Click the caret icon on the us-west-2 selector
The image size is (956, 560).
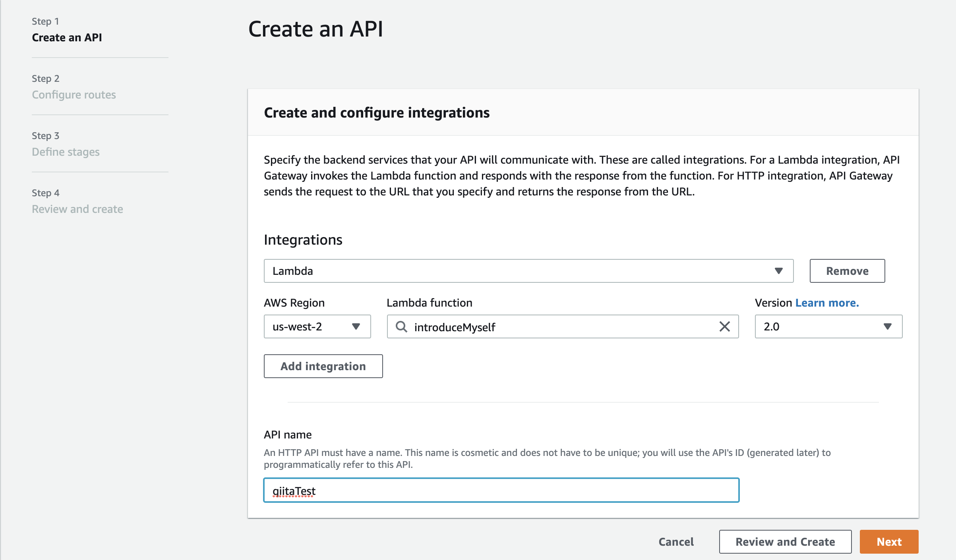357,327
